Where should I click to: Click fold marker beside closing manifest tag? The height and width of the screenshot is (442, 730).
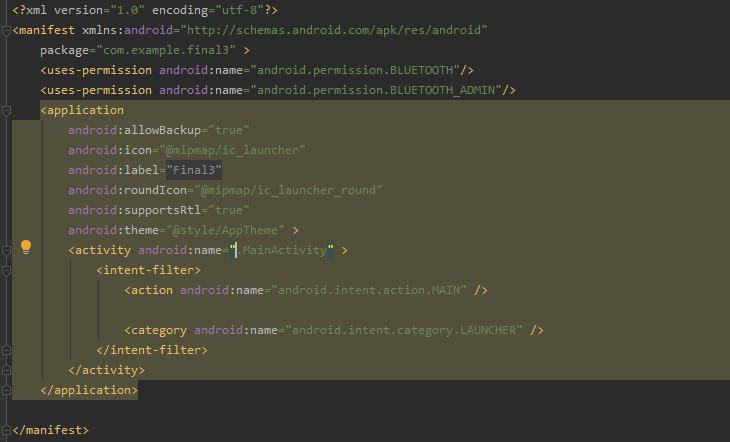(6, 430)
